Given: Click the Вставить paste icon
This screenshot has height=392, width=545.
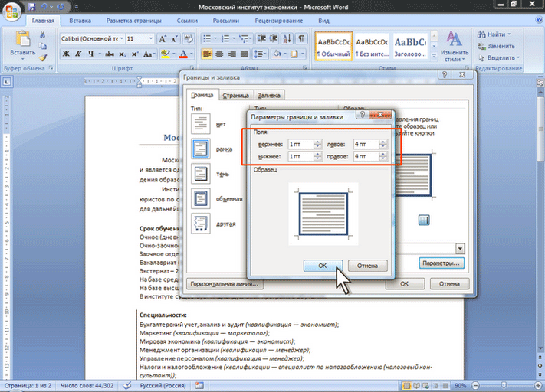Looking at the screenshot, I should pos(22,38).
